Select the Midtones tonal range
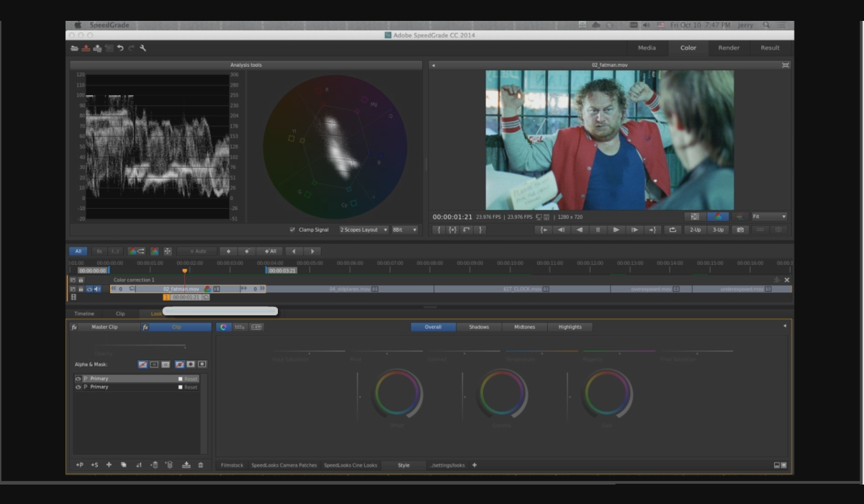Viewport: 864px width, 504px height. (x=524, y=327)
